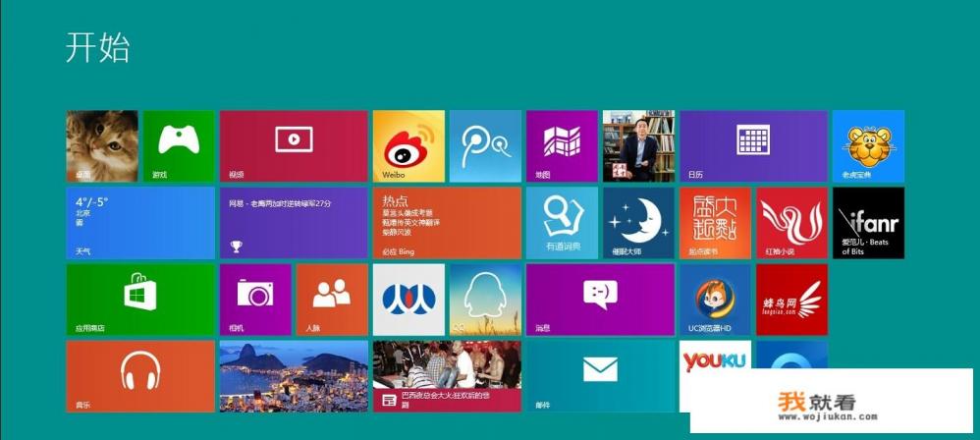Open the People (人脉) tile
The width and height of the screenshot is (980, 440).
[332, 300]
